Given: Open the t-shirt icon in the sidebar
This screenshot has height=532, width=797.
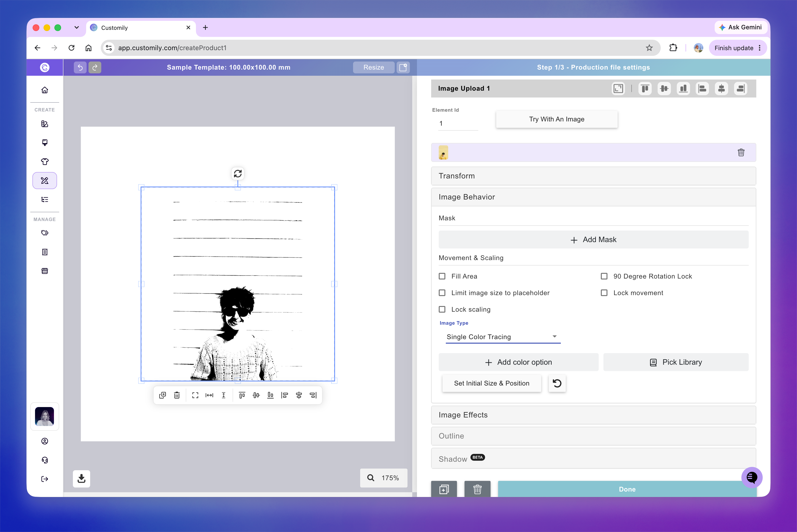Looking at the screenshot, I should 45,161.
